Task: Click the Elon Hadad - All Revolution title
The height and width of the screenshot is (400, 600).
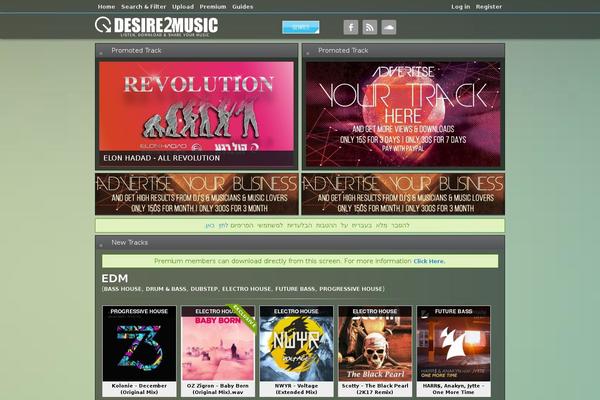Action: (x=161, y=158)
